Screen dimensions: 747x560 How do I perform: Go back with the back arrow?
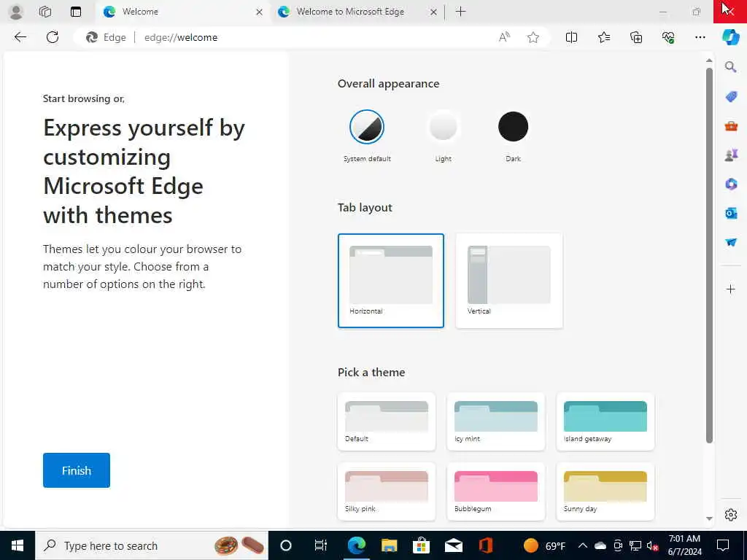(x=20, y=37)
